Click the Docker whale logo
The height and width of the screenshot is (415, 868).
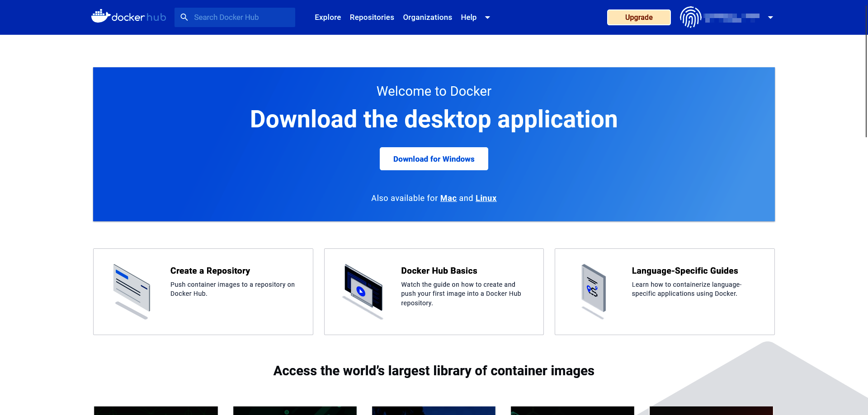(101, 17)
